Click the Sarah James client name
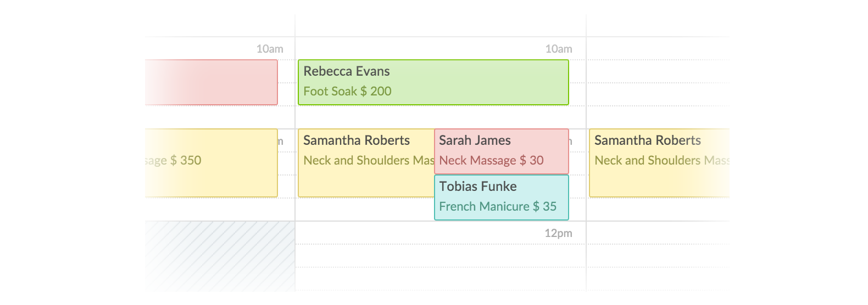Image resolution: width=868 pixels, height=305 pixels. (475, 140)
